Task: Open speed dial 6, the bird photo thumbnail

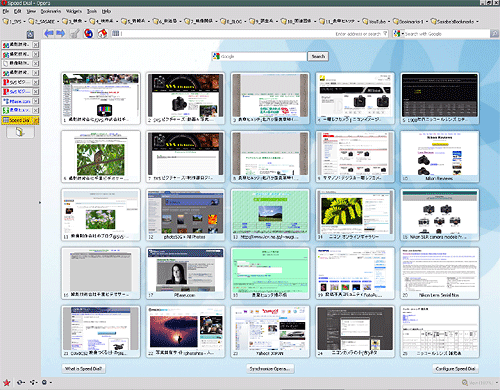Action: coord(101,157)
